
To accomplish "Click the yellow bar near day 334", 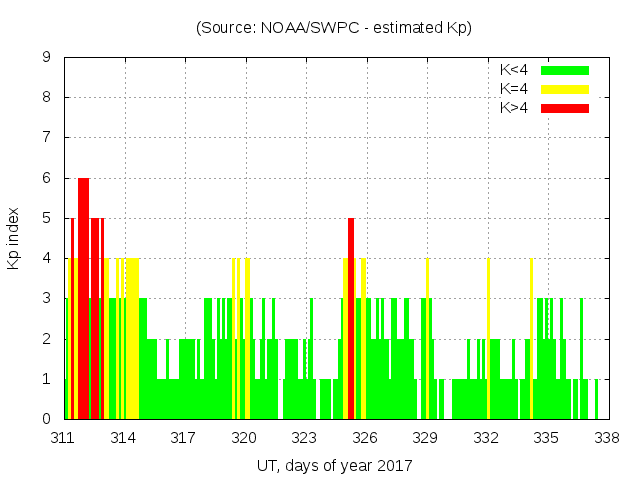I will point(531,340).
